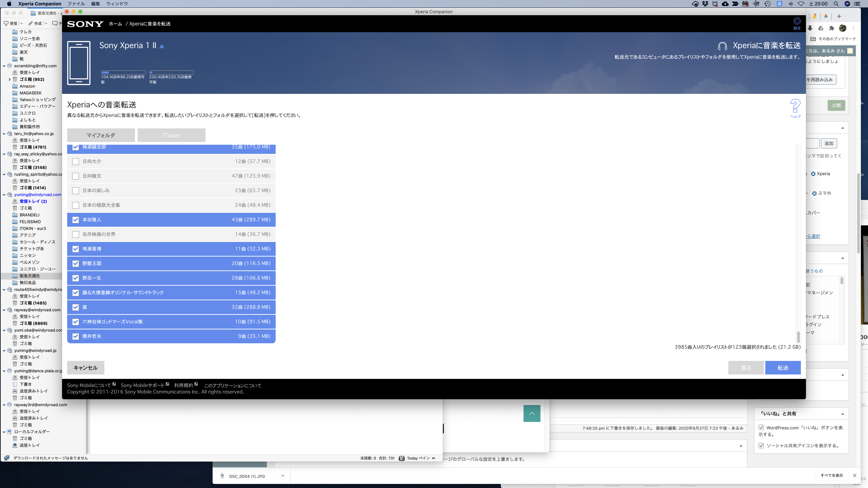Click the Dropbox menu bar icon

705,4
